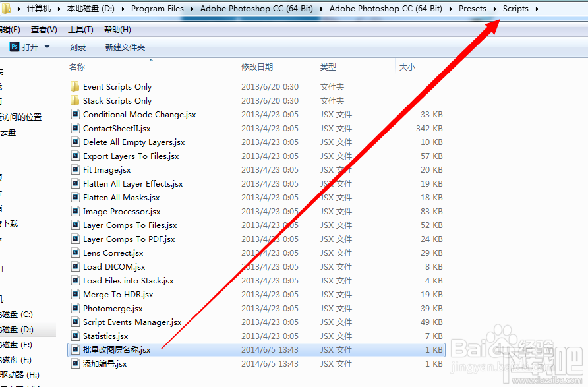Screen dimensions: 588x387
Task: Open the 工具(T) menu
Action: click(82, 29)
